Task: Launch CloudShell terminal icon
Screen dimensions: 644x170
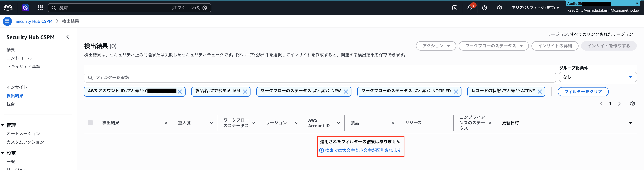Action: [455, 8]
